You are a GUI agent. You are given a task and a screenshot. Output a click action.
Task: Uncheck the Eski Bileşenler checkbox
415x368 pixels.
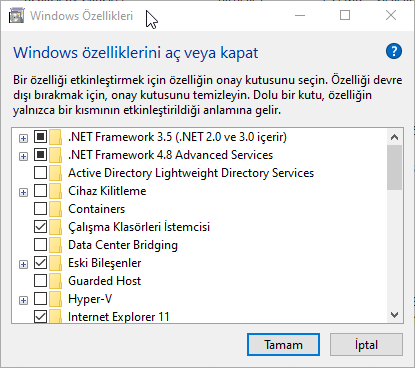40,263
